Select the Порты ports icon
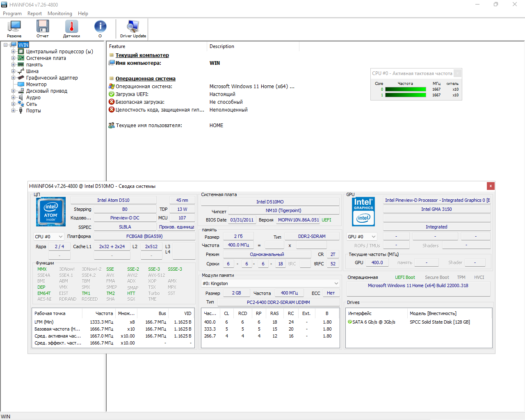 [21, 110]
